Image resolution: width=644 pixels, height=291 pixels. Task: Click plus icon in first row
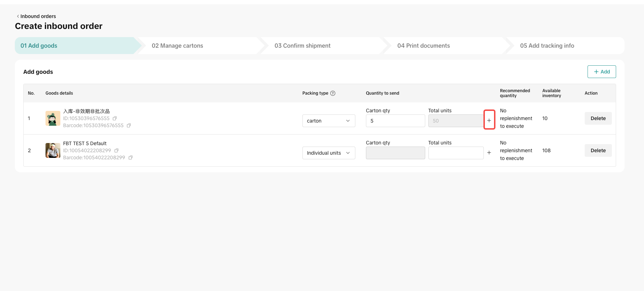489,120
